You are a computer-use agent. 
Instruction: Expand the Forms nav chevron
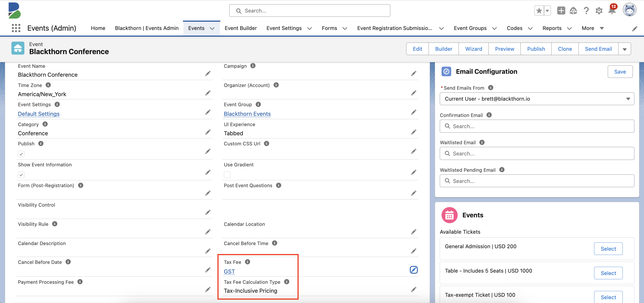[x=345, y=28]
